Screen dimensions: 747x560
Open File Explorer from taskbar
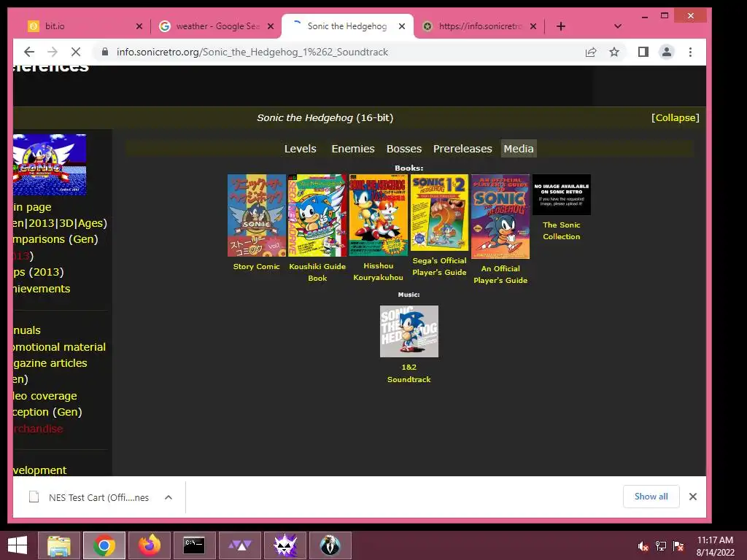tap(59, 545)
